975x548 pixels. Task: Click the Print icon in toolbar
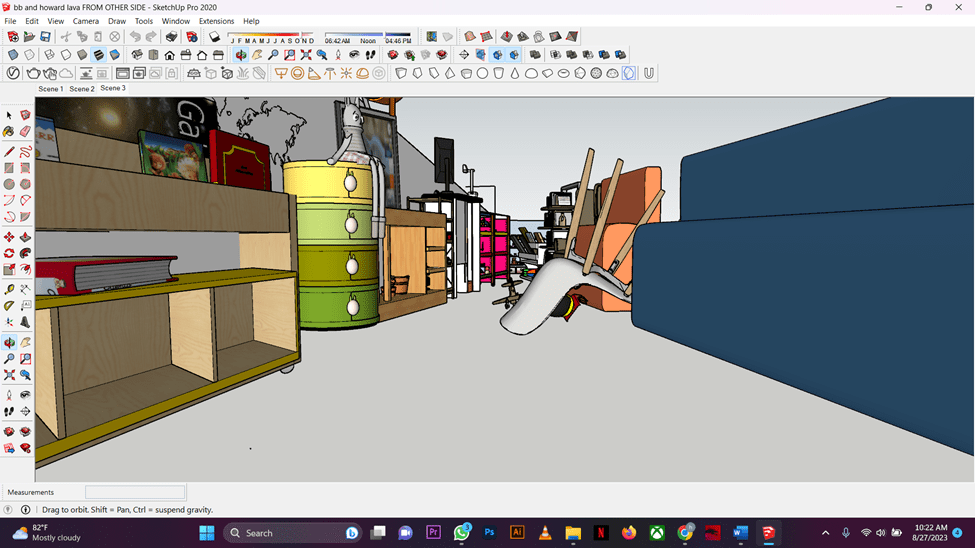[171, 37]
